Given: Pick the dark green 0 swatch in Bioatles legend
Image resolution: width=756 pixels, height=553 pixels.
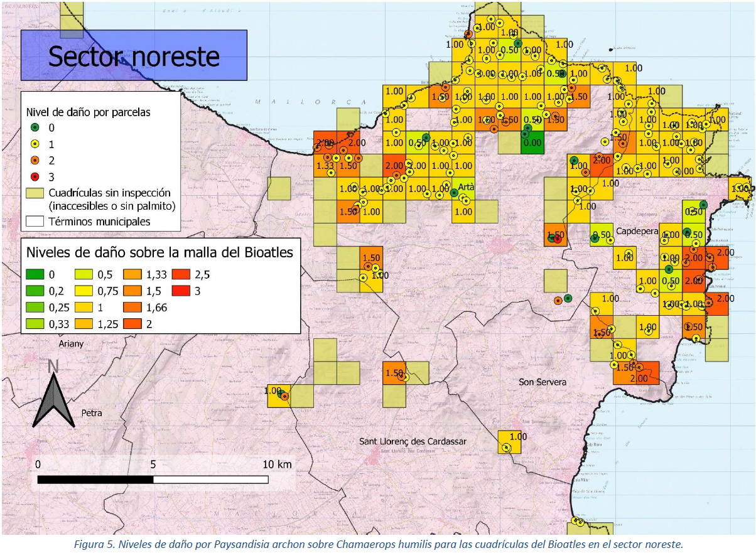Looking at the screenshot, I should [x=36, y=274].
